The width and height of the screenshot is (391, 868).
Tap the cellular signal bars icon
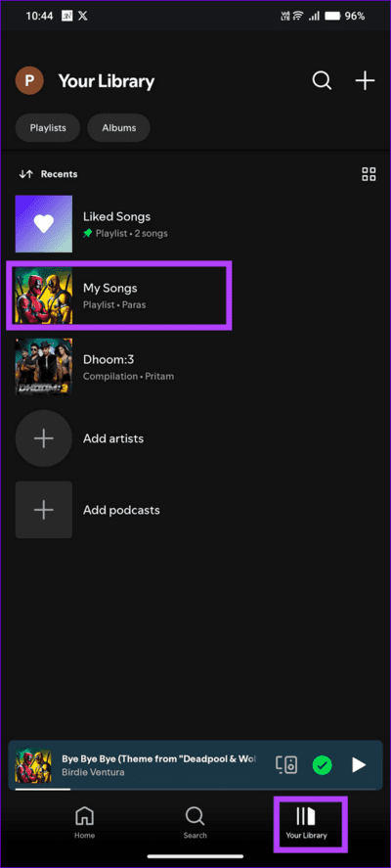click(x=314, y=16)
